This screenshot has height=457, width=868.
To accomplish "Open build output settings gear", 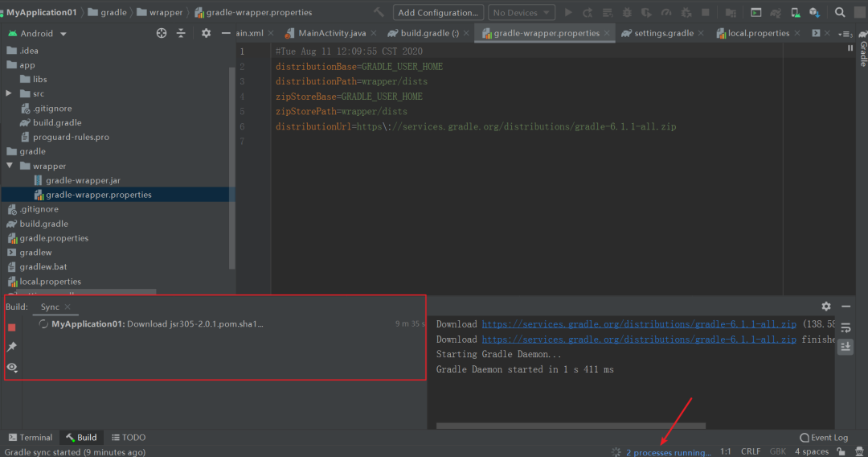I will tap(826, 307).
